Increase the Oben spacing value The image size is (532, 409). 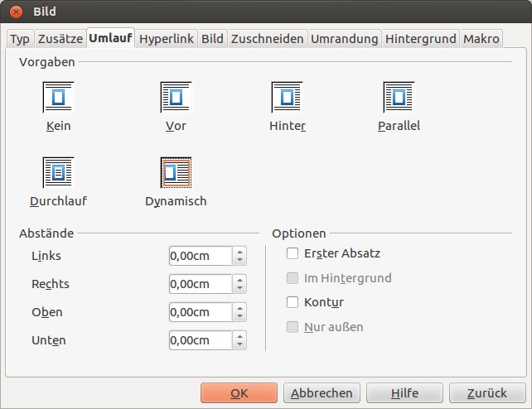pos(240,308)
